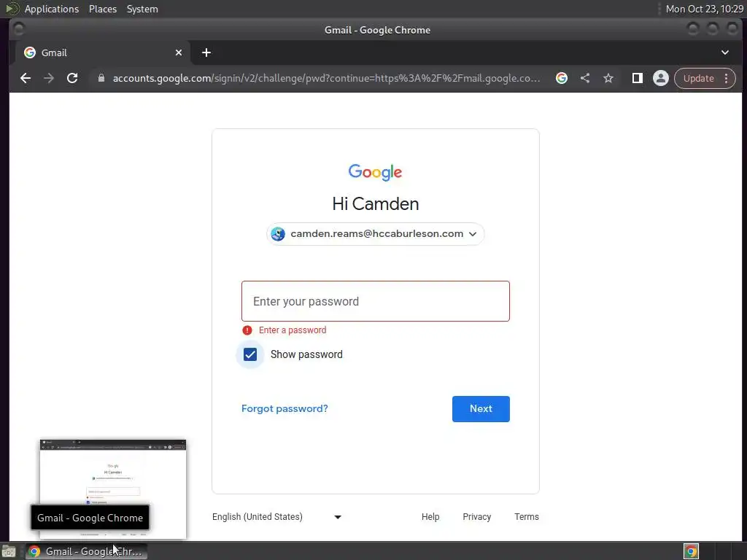Screen dimensions: 747x560
Task: Open the System menu
Action: tap(142, 9)
